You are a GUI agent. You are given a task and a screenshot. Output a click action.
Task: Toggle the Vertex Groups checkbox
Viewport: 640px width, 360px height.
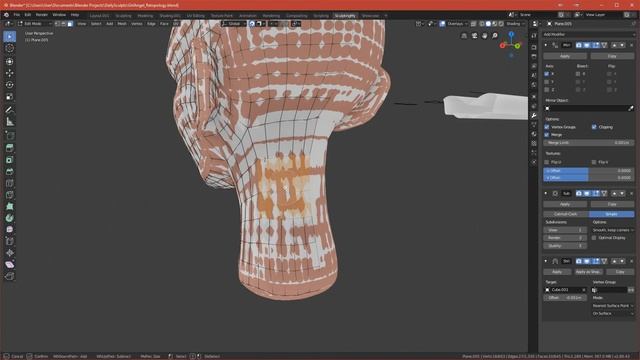547,127
